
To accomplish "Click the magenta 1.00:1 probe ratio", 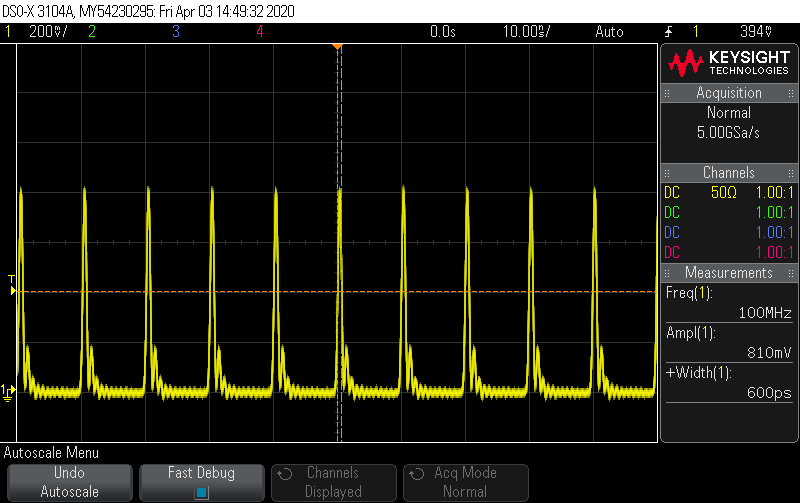I will (774, 253).
